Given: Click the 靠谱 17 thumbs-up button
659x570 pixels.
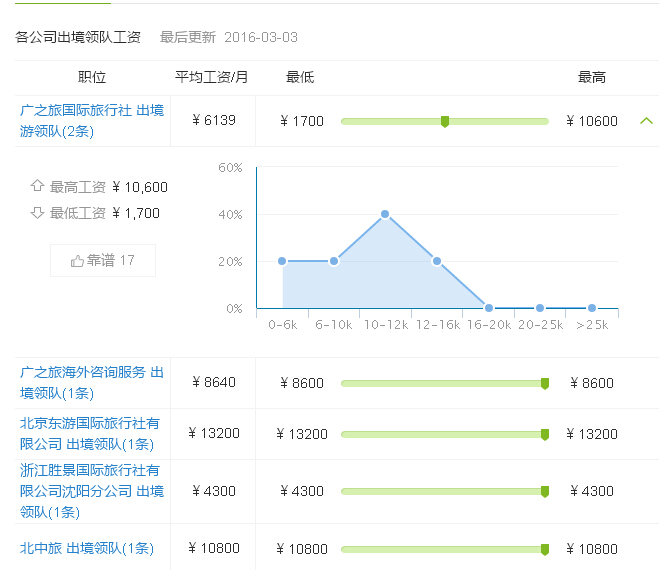Looking at the screenshot, I should [x=103, y=261].
